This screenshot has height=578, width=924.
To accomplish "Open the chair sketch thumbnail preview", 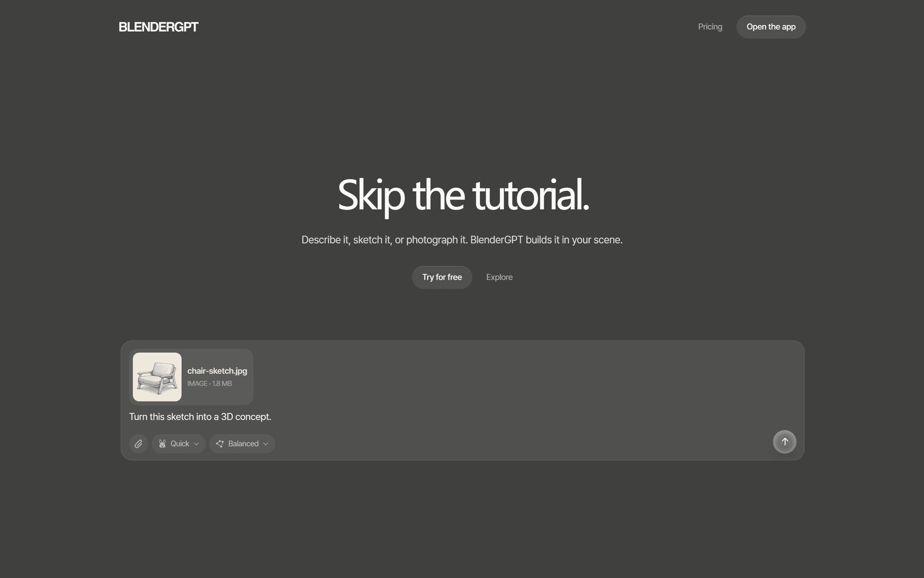I will [157, 377].
